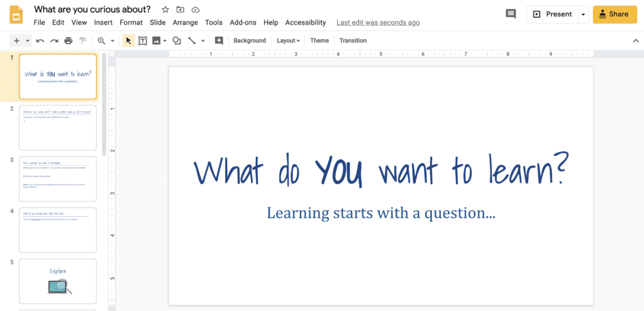Click the print icon

(69, 41)
